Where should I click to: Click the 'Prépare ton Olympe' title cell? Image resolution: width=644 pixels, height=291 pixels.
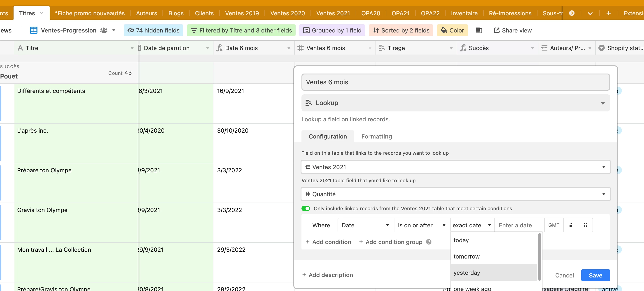coord(76,183)
